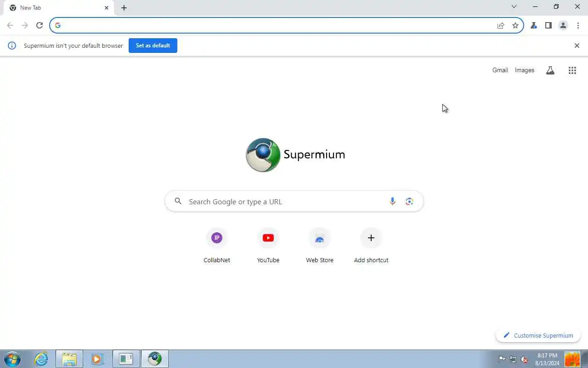
Task: Close the New Tab tab
Action: click(107, 8)
